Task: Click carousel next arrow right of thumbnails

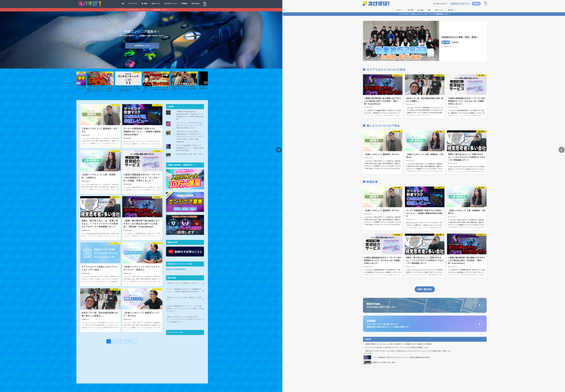Action: coord(211,82)
